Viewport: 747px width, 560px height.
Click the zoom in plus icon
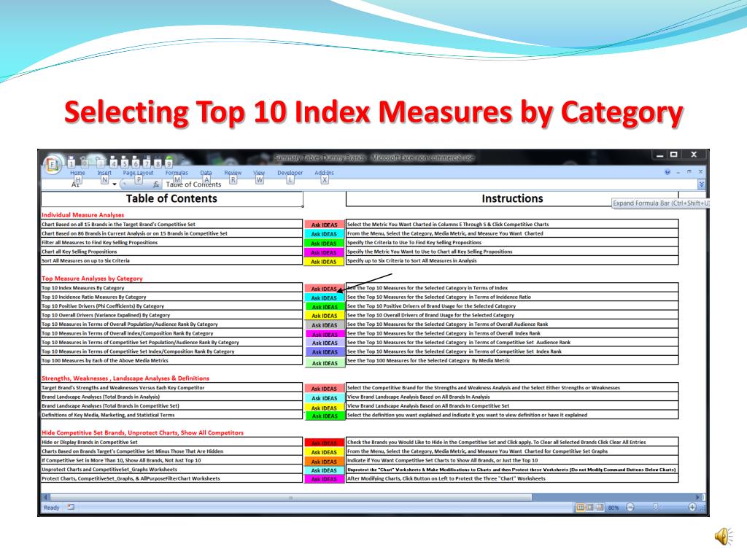[692, 507]
